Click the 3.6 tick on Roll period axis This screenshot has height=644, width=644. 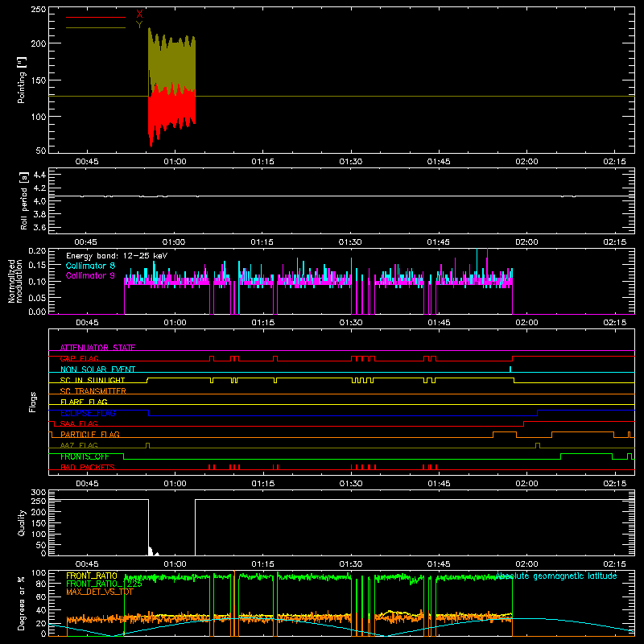(x=39, y=227)
